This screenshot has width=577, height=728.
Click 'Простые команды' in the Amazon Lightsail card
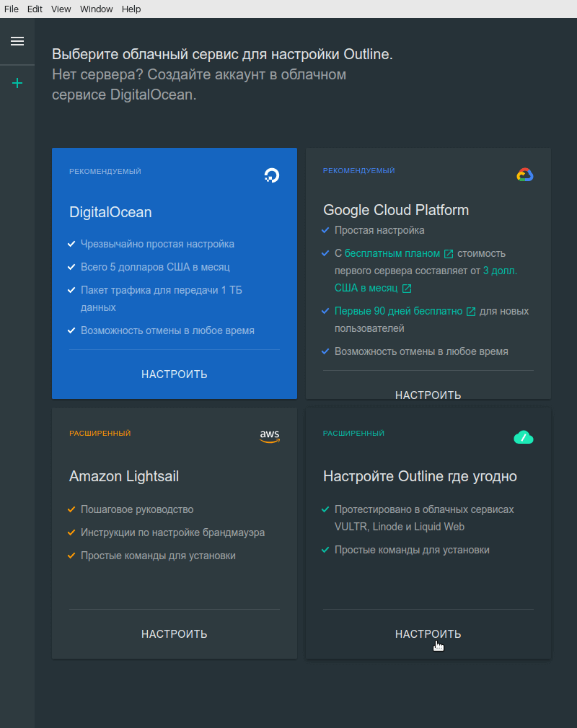pyautogui.click(x=158, y=556)
